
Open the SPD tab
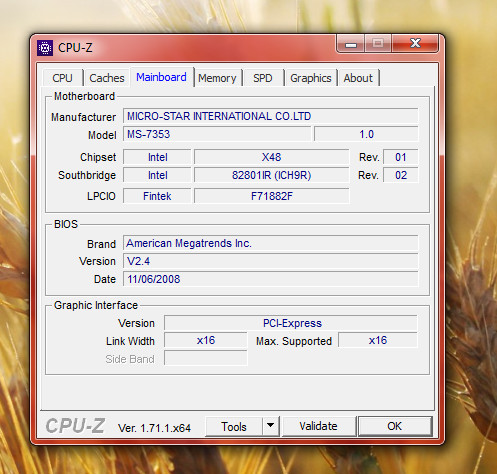coord(263,78)
